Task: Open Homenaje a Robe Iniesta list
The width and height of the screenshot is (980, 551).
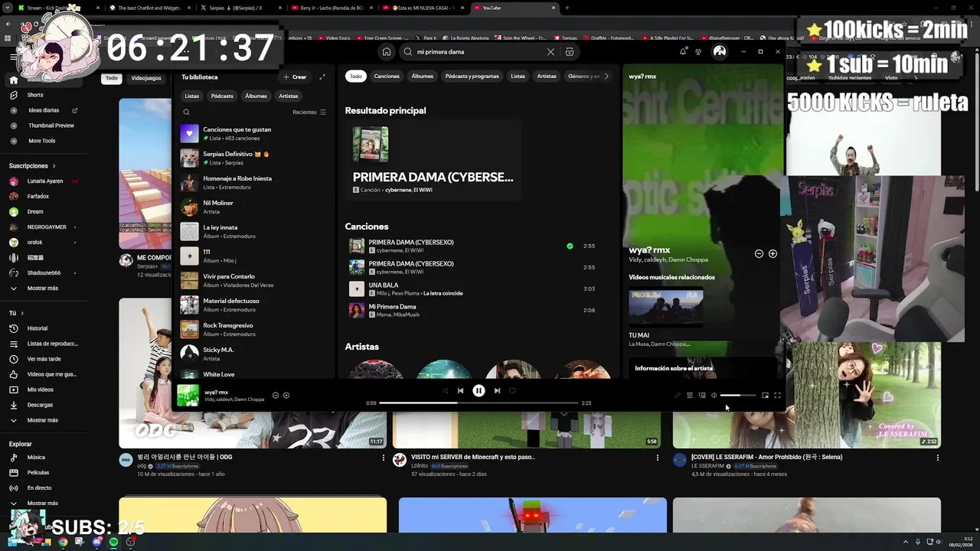Action: click(x=253, y=183)
